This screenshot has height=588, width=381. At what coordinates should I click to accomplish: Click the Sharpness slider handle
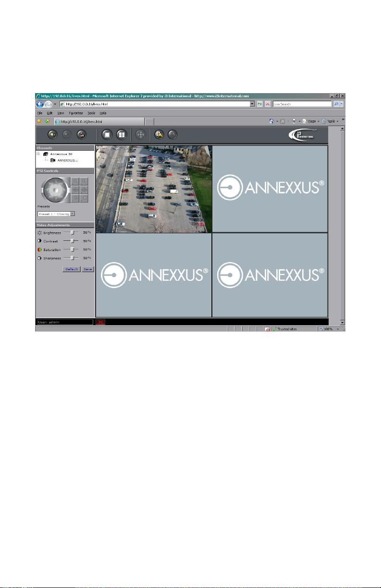pyautogui.click(x=73, y=258)
